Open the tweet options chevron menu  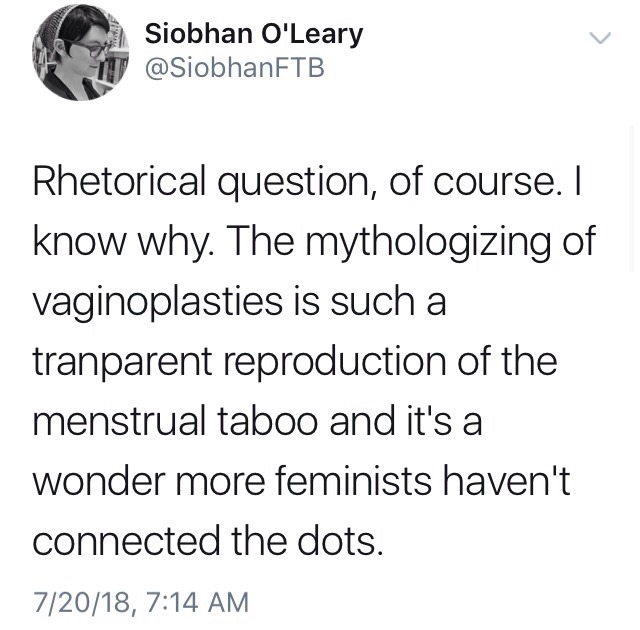click(x=598, y=39)
